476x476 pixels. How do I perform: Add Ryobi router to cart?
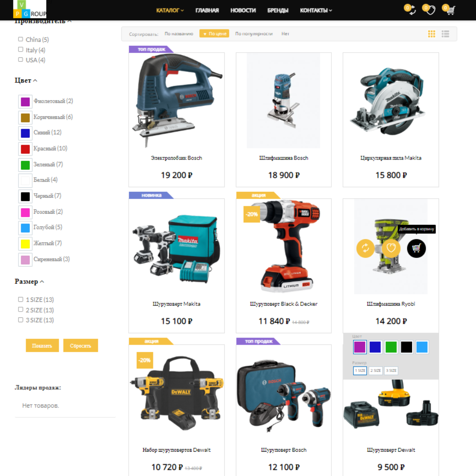[416, 249]
